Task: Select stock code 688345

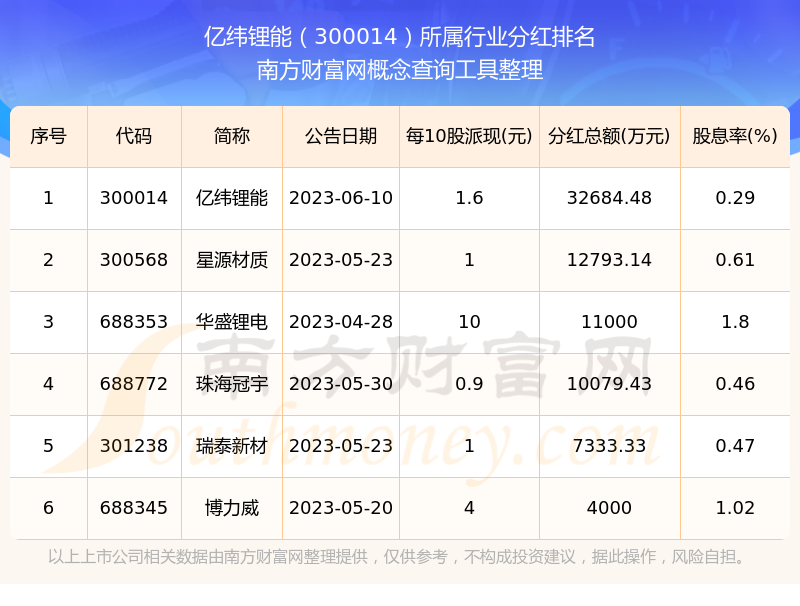Action: coord(134,508)
